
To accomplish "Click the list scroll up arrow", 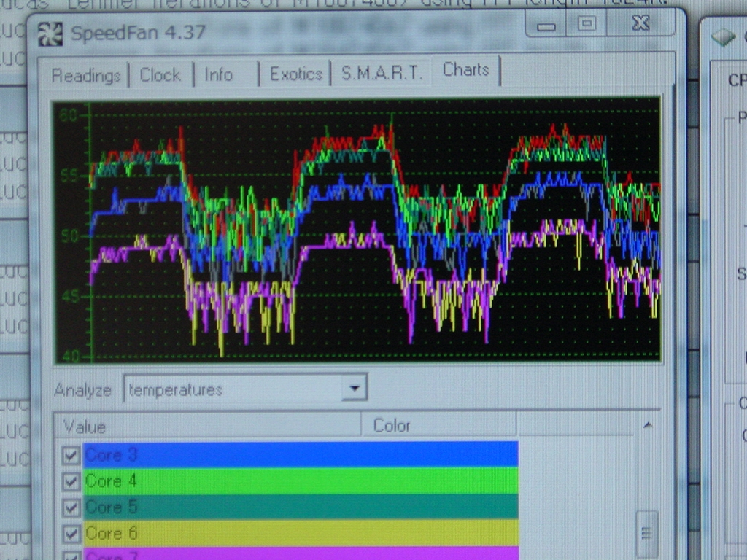I will pyautogui.click(x=648, y=425).
